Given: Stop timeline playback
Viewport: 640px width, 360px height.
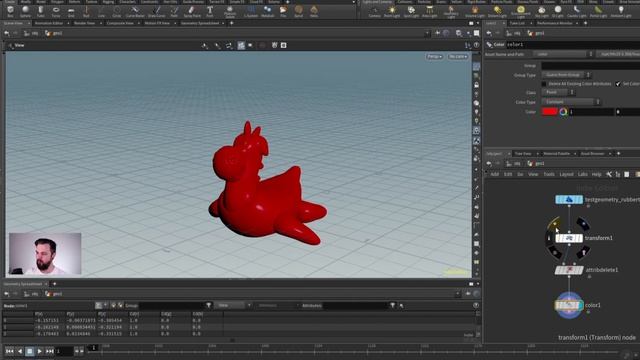Looking at the screenshot, I should pyautogui.click(x=29, y=351).
